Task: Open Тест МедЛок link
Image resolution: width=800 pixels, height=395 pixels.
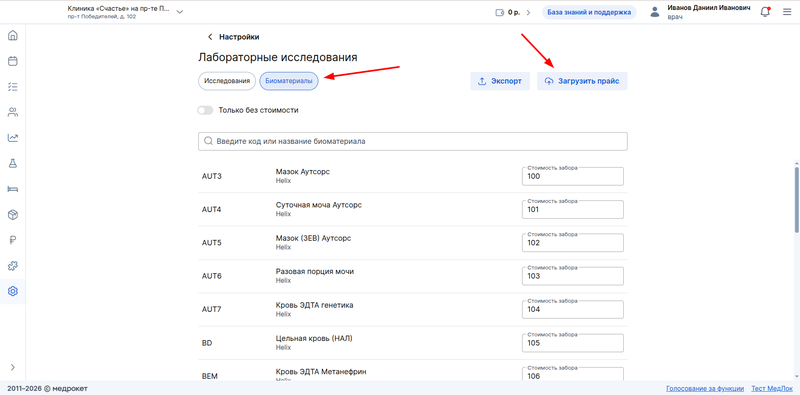Action: click(x=772, y=388)
